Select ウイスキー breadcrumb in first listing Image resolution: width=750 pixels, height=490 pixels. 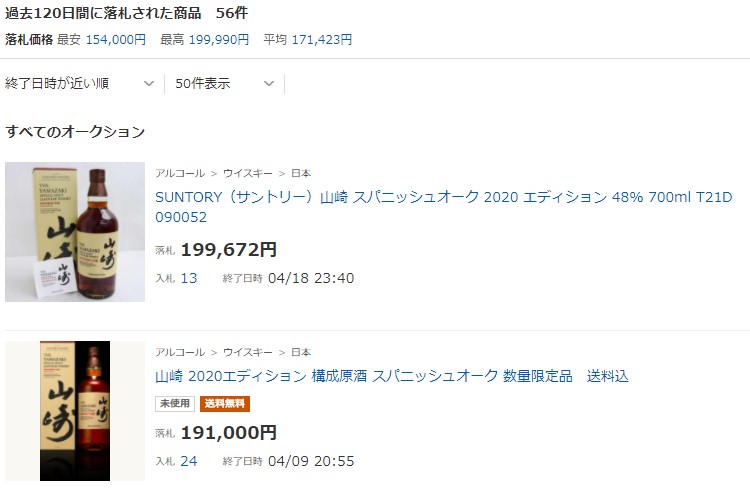click(x=248, y=173)
